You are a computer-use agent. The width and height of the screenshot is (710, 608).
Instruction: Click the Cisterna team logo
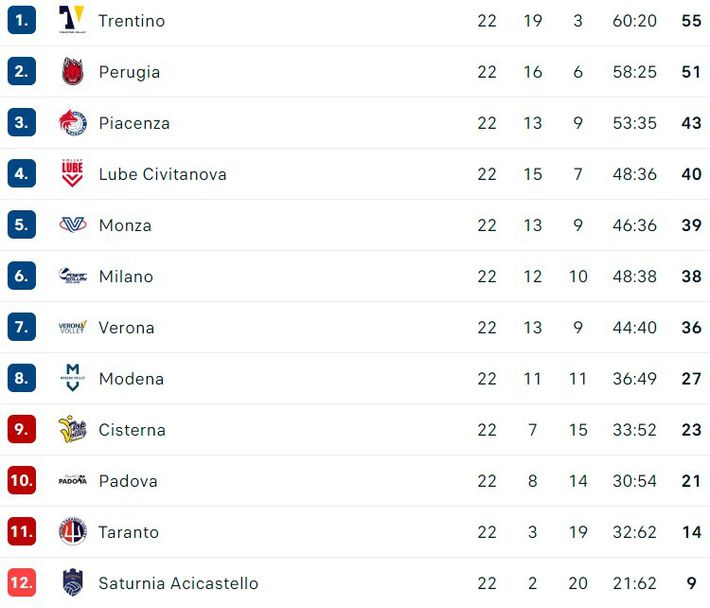pyautogui.click(x=72, y=430)
